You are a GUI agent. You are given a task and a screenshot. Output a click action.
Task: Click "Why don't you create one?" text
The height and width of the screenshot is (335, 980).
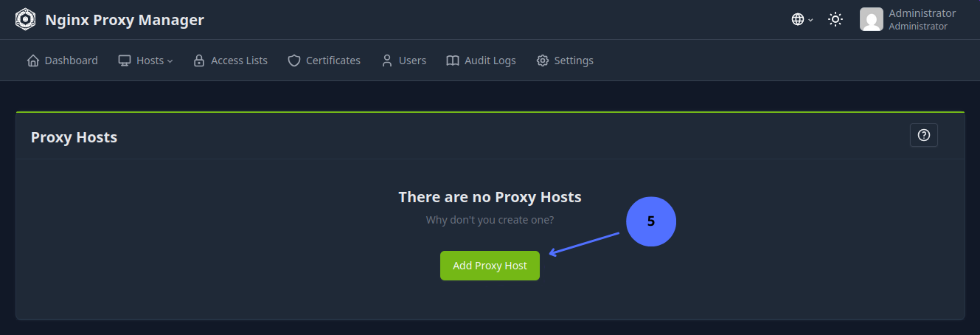[490, 220]
